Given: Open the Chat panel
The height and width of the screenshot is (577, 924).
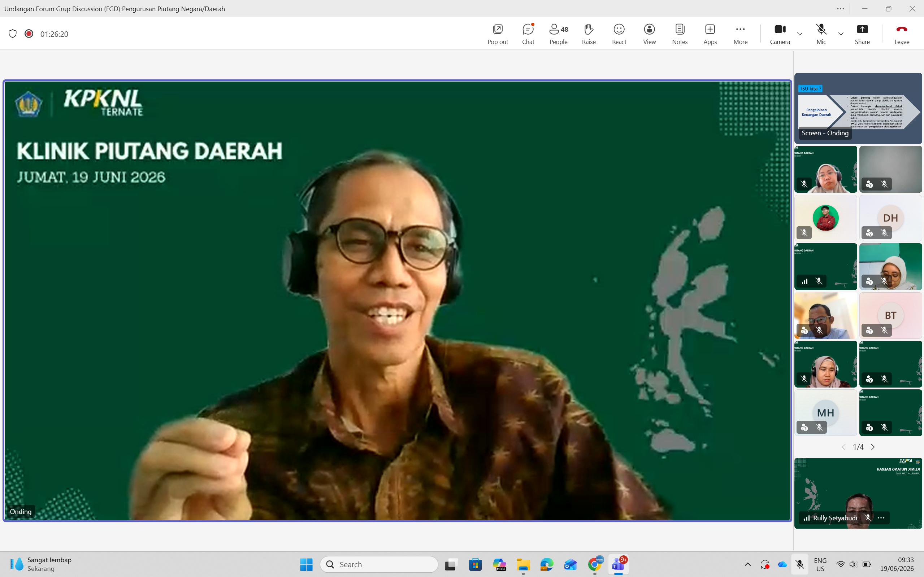Looking at the screenshot, I should coord(528,34).
